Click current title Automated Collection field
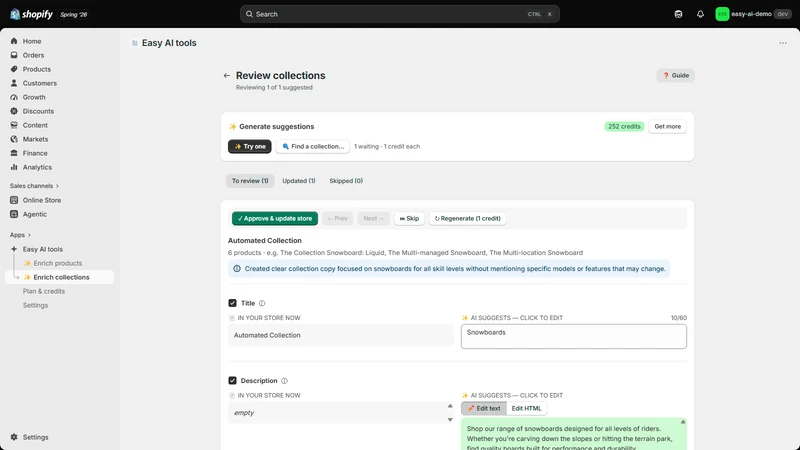 click(341, 335)
